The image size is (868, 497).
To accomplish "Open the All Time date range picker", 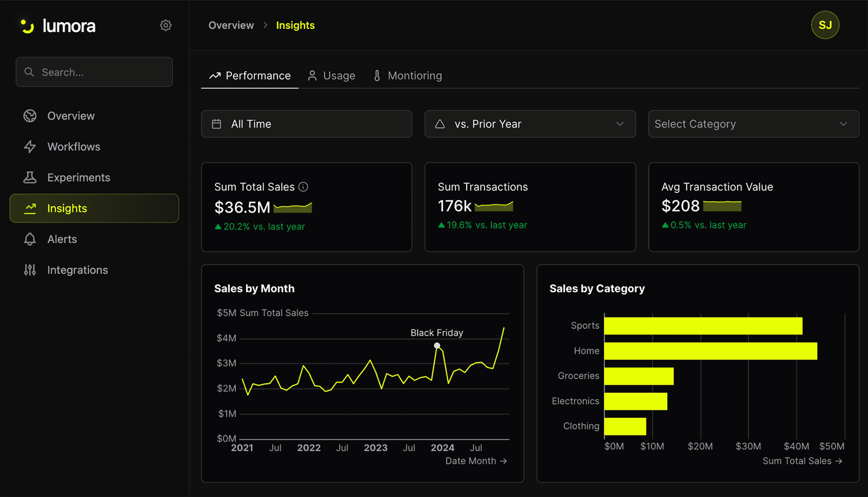I will [306, 124].
